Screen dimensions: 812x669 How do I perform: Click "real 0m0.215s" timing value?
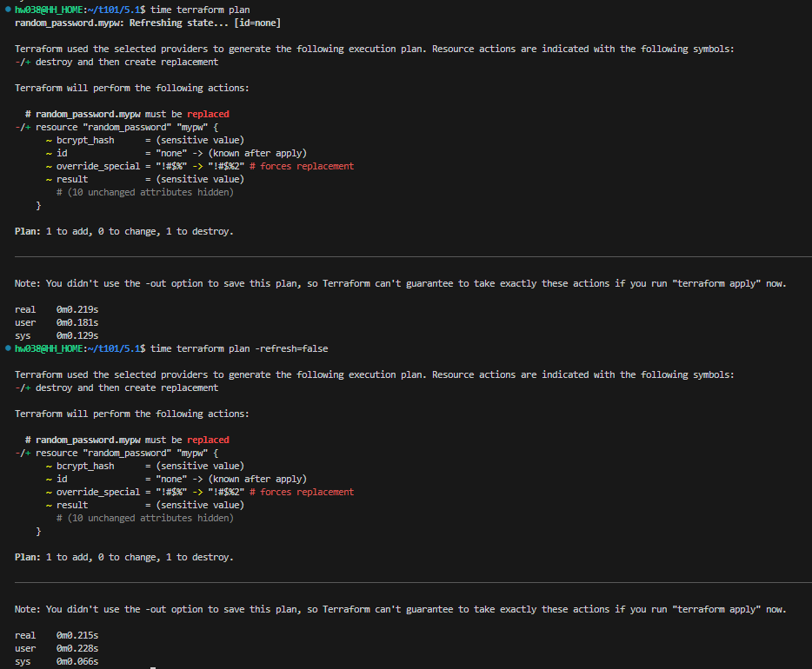tap(77, 635)
